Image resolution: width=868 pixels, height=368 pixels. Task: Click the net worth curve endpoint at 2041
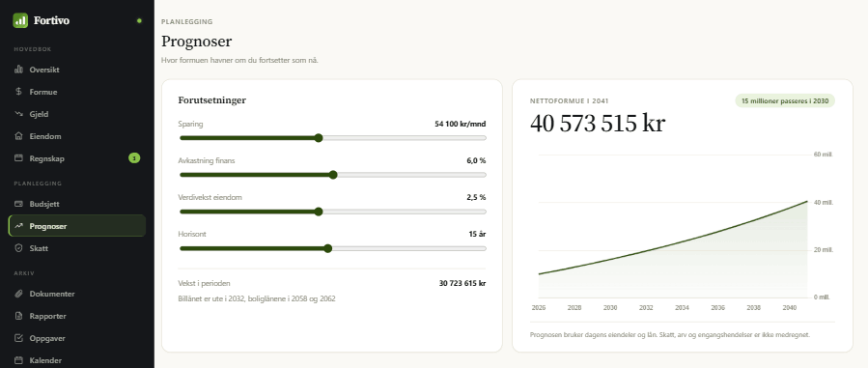[x=807, y=202]
